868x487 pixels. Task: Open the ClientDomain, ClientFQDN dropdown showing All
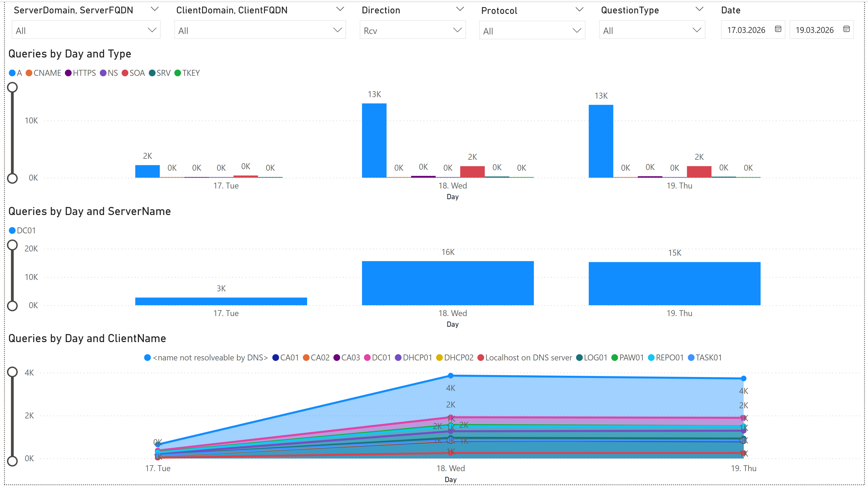[260, 30]
